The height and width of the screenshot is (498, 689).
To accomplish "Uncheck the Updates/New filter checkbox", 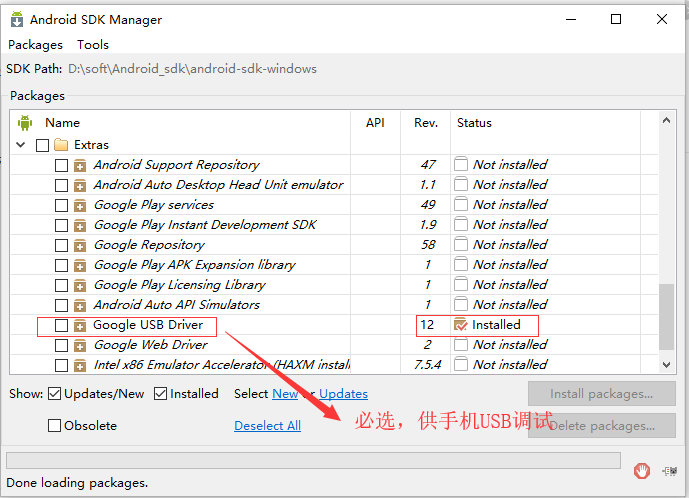I will [x=54, y=394].
